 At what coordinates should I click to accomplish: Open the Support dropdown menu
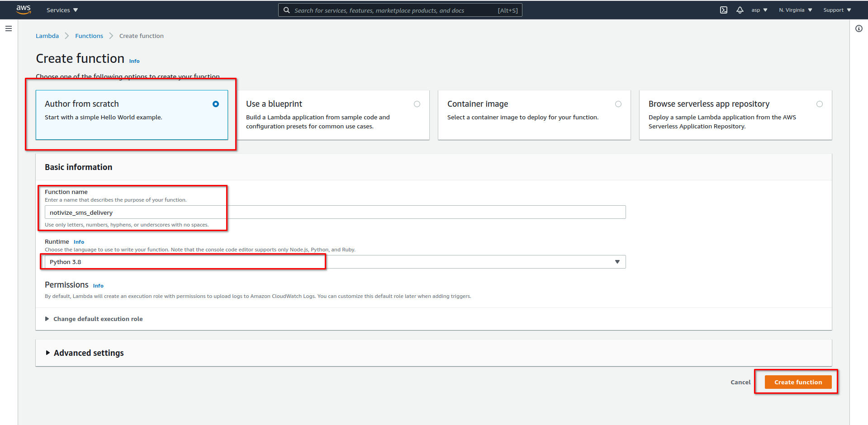click(x=837, y=10)
